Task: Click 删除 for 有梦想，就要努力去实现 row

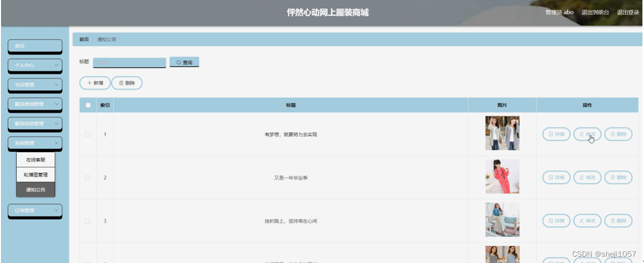Action: (x=618, y=134)
